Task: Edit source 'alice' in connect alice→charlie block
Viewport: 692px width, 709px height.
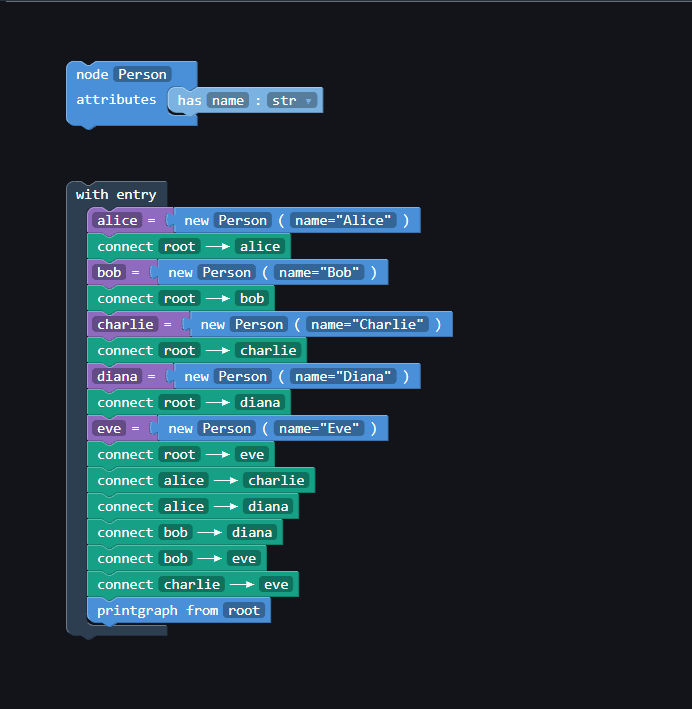Action: click(x=183, y=480)
